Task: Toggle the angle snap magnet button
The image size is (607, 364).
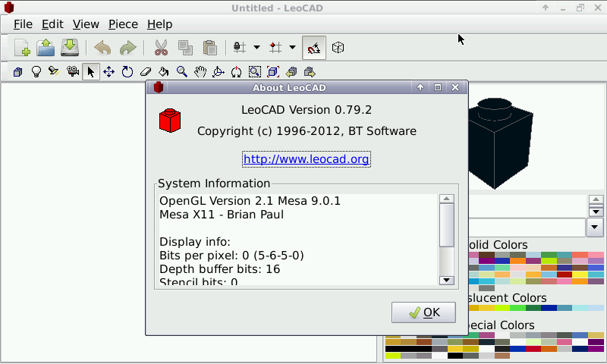Action: coord(314,48)
